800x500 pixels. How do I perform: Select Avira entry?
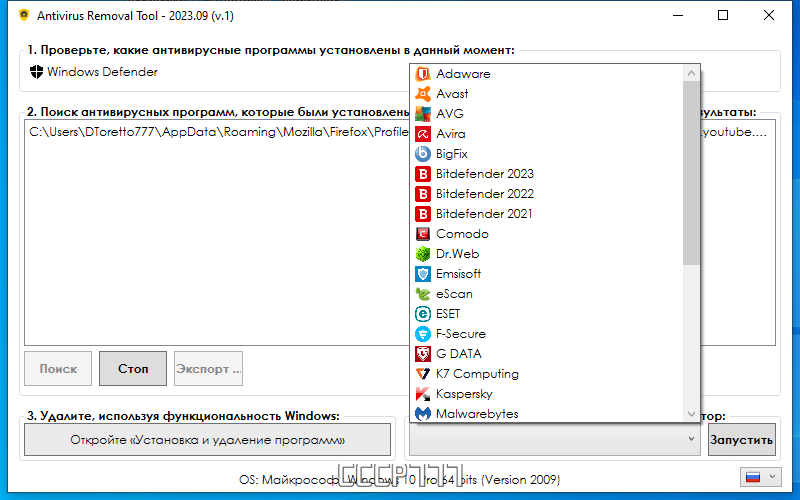click(x=546, y=134)
